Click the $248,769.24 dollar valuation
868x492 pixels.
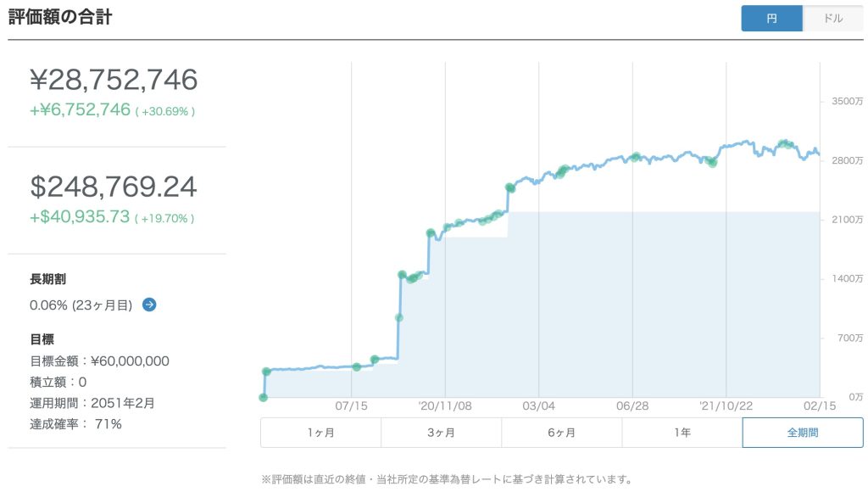[x=114, y=187]
